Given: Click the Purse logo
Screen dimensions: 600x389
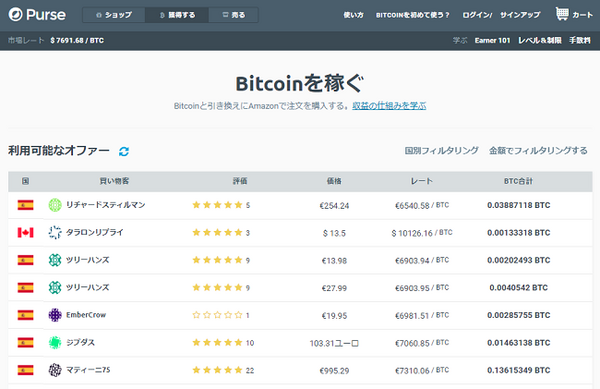Looking at the screenshot, I should pyautogui.click(x=37, y=15).
